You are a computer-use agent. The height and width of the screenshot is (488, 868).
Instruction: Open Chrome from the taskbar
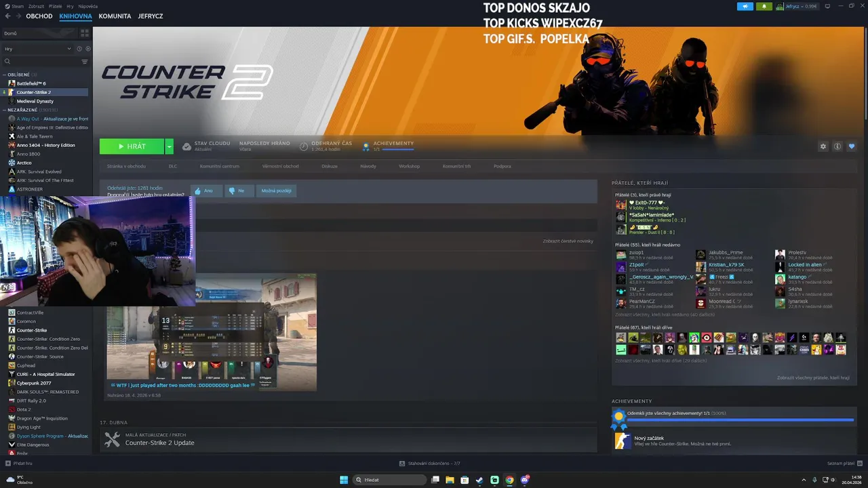509,480
